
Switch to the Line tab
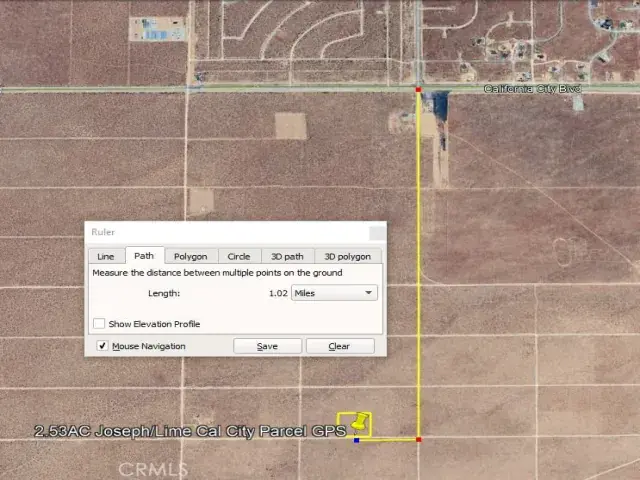(x=105, y=256)
